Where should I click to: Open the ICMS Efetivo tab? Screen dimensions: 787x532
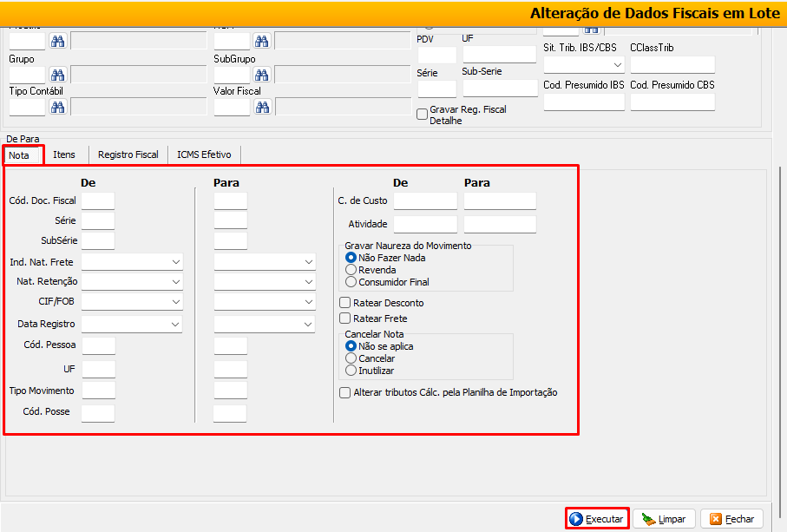coord(204,154)
